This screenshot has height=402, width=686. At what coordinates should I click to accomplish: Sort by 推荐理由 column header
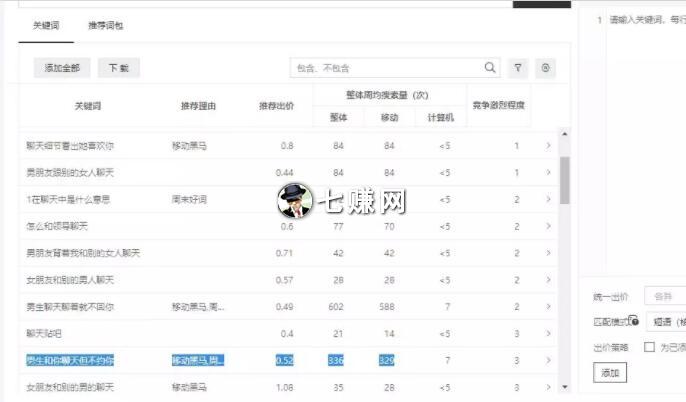pos(198,106)
